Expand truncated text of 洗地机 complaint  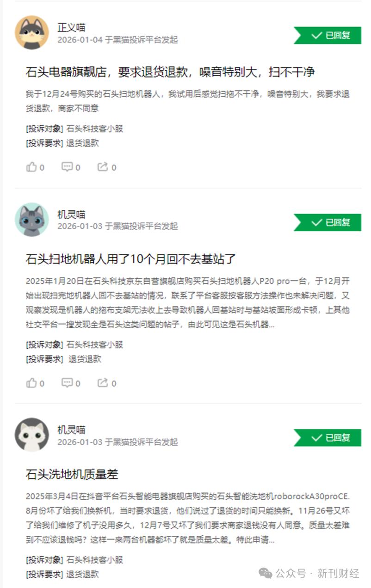272,539
